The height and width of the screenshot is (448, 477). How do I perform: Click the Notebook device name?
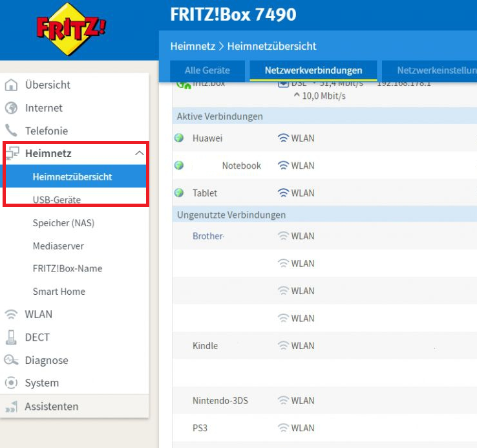tap(242, 165)
